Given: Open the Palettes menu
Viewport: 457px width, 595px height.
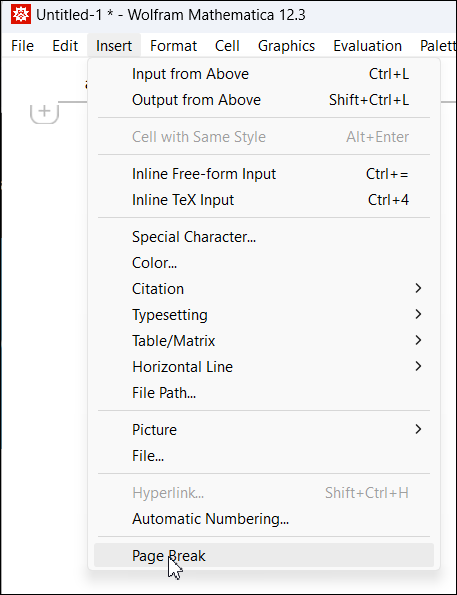Looking at the screenshot, I should point(438,46).
